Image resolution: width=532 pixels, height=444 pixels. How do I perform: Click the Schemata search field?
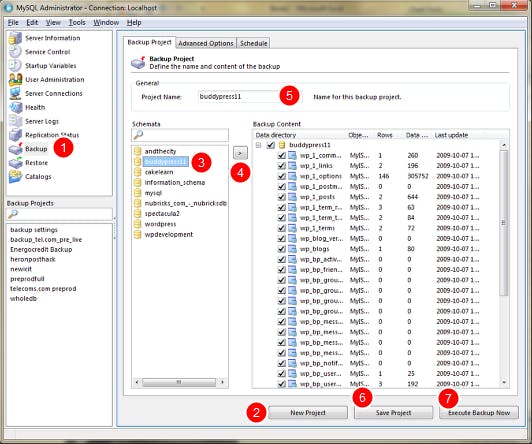tap(180, 135)
